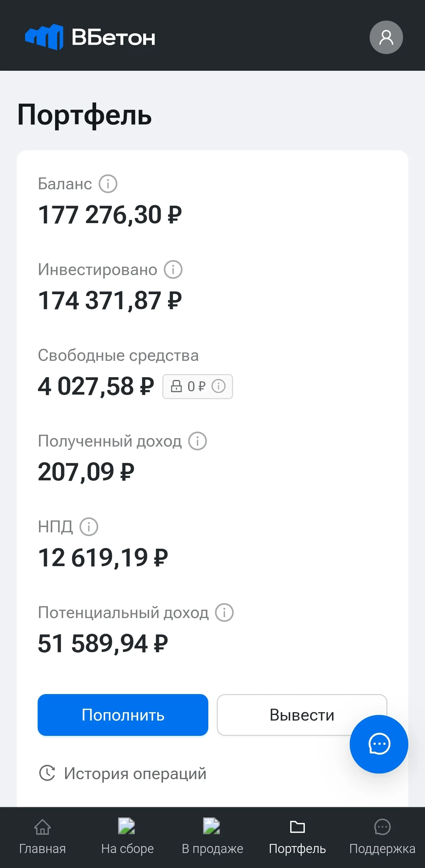Click the Вывести button

click(x=302, y=715)
